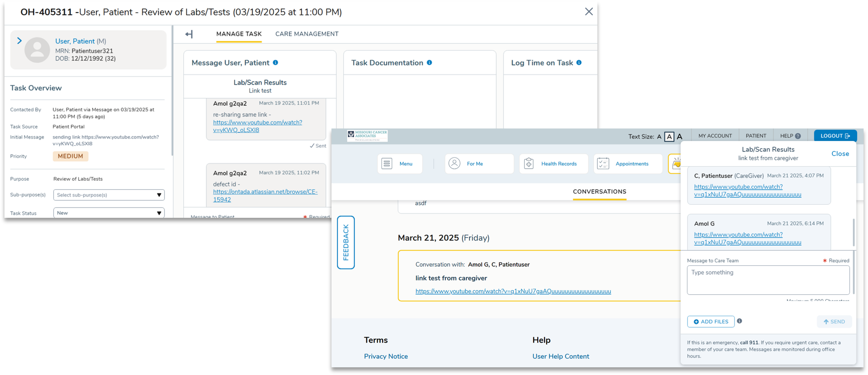Click info icon beside Log Time on Task

pyautogui.click(x=579, y=63)
